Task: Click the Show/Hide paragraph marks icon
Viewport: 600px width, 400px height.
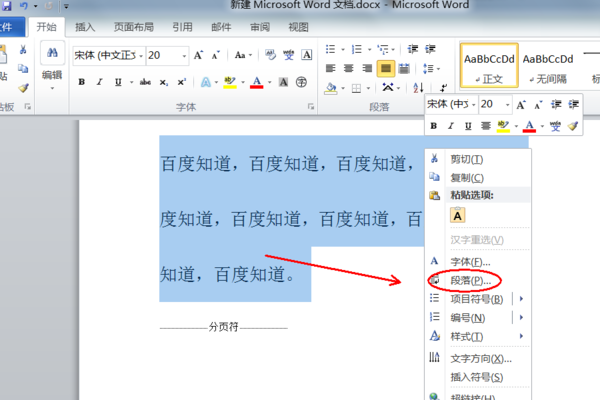Action: click(443, 88)
